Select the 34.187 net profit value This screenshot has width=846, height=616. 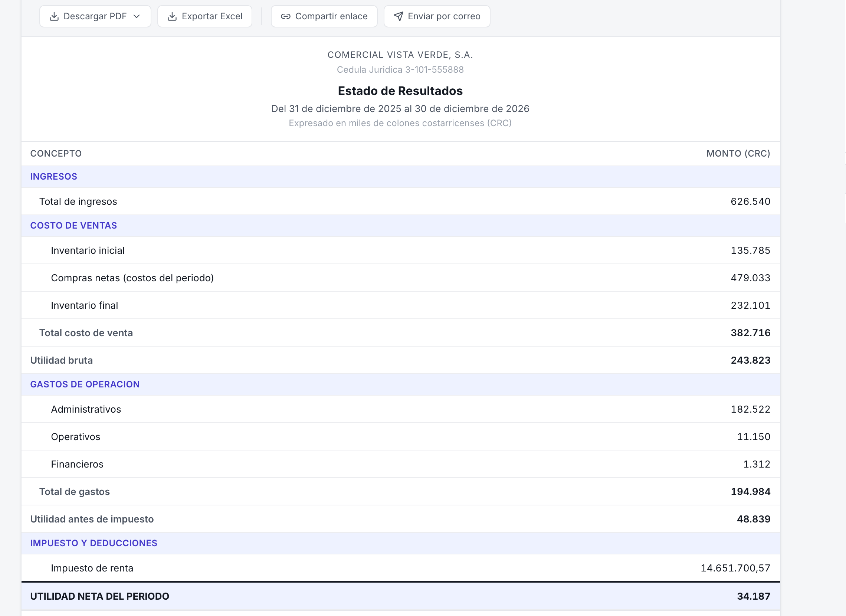(754, 597)
